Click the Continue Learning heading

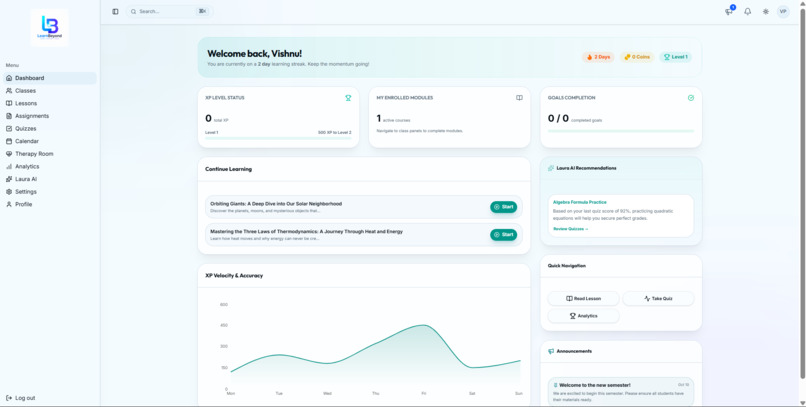coord(228,169)
